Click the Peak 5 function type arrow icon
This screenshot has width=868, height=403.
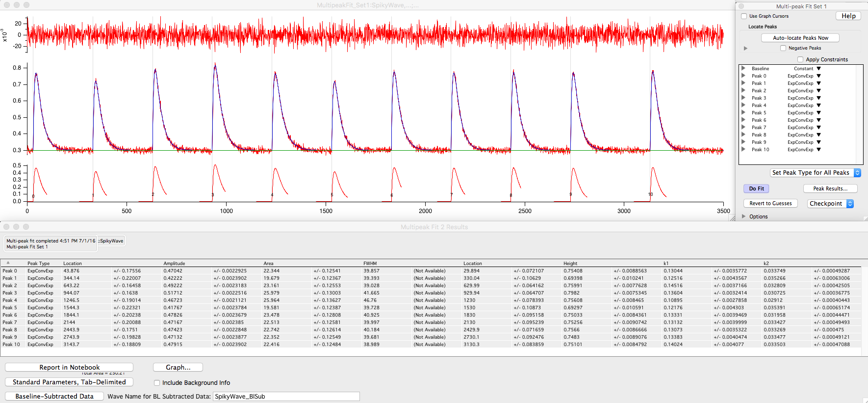(818, 113)
